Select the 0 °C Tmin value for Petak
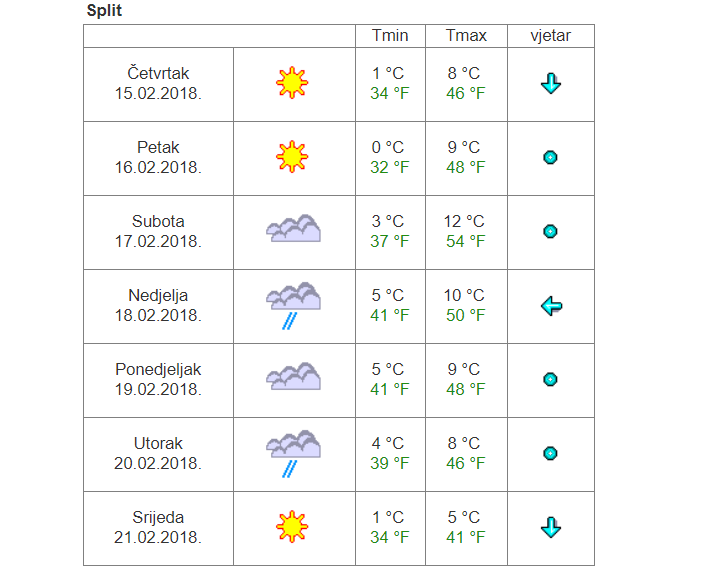 pos(388,147)
